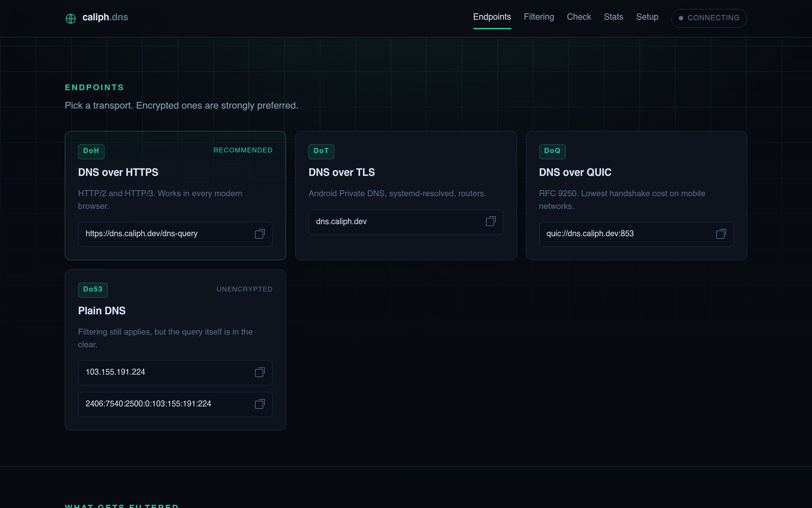Screen dimensions: 812x508
Task: Navigate to Setup
Action: point(647,17)
